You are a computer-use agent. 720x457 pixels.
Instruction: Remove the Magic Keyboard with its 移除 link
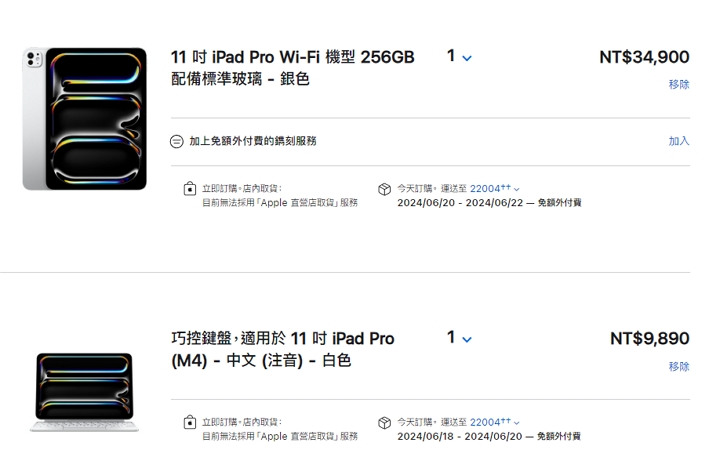[679, 367]
